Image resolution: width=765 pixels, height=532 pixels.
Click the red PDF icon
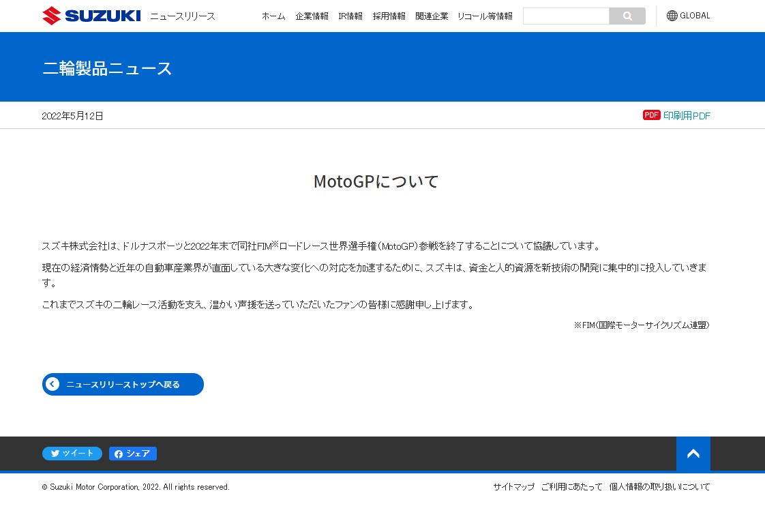[x=651, y=115]
